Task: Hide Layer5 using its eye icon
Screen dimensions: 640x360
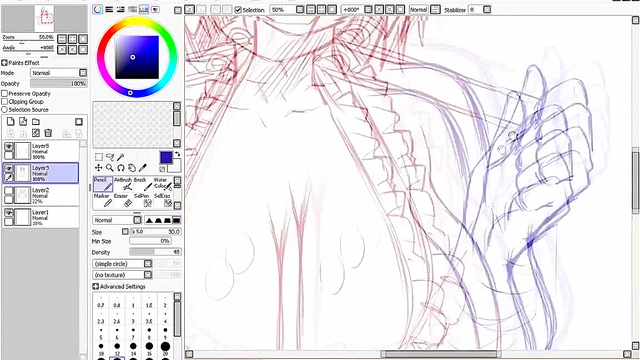Action: point(9,147)
